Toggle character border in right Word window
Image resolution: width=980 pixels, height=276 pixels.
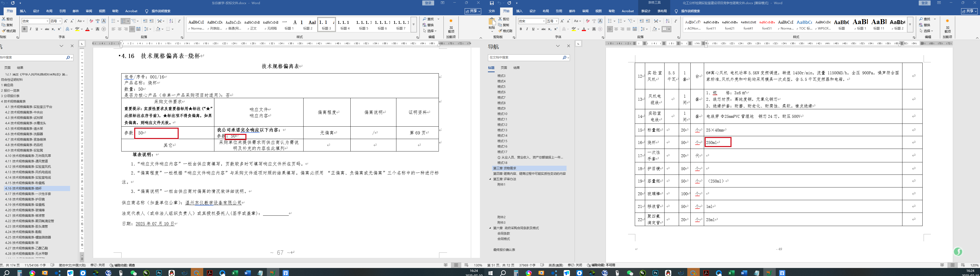pyautogui.click(x=600, y=21)
